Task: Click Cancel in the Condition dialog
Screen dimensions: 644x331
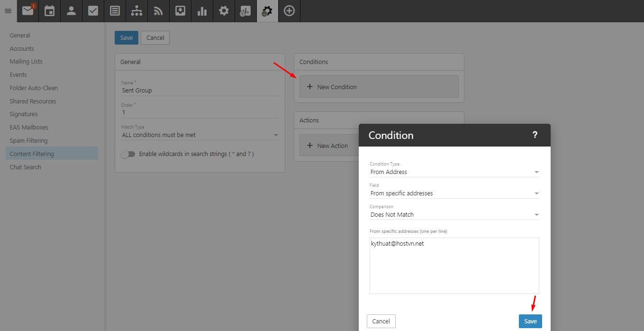Action: pyautogui.click(x=381, y=321)
